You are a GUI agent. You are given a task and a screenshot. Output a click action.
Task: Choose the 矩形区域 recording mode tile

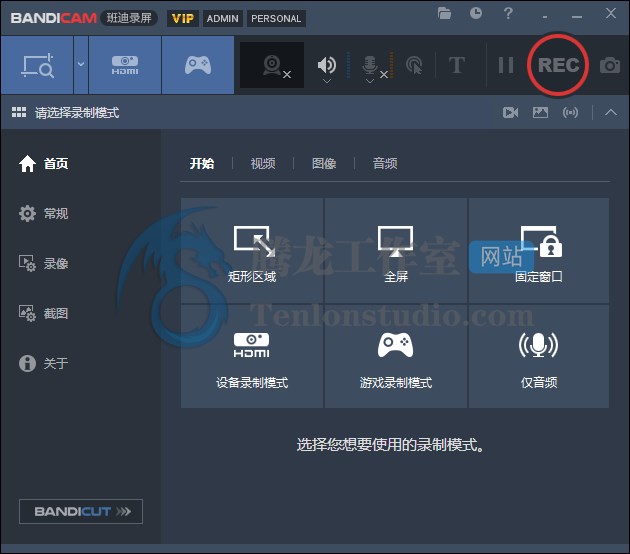point(252,251)
